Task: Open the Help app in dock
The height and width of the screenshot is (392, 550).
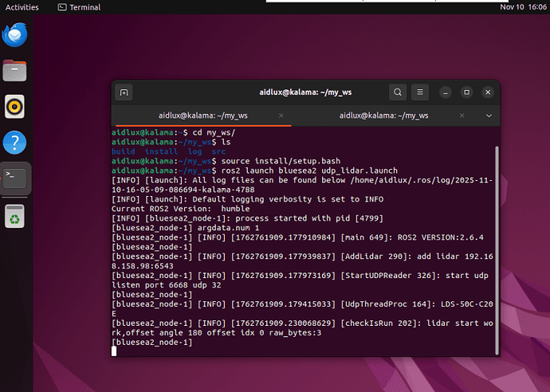Action: click(15, 143)
